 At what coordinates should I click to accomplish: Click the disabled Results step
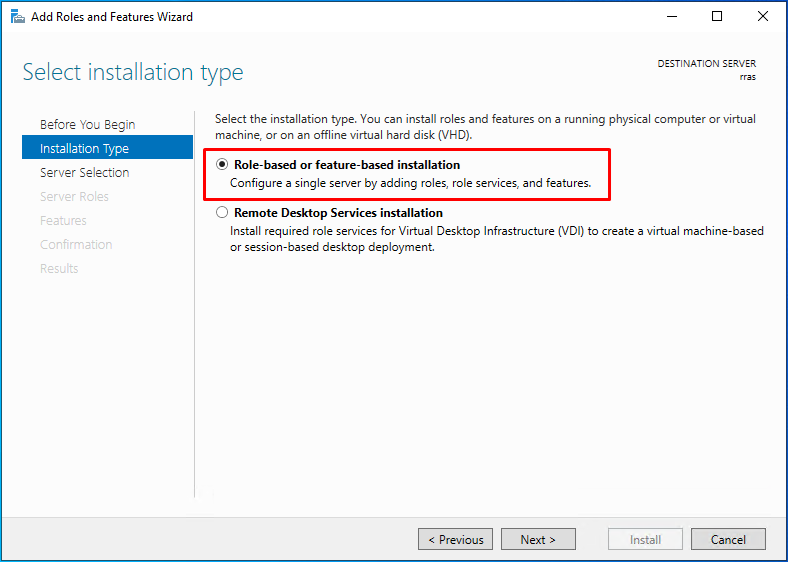(x=59, y=268)
